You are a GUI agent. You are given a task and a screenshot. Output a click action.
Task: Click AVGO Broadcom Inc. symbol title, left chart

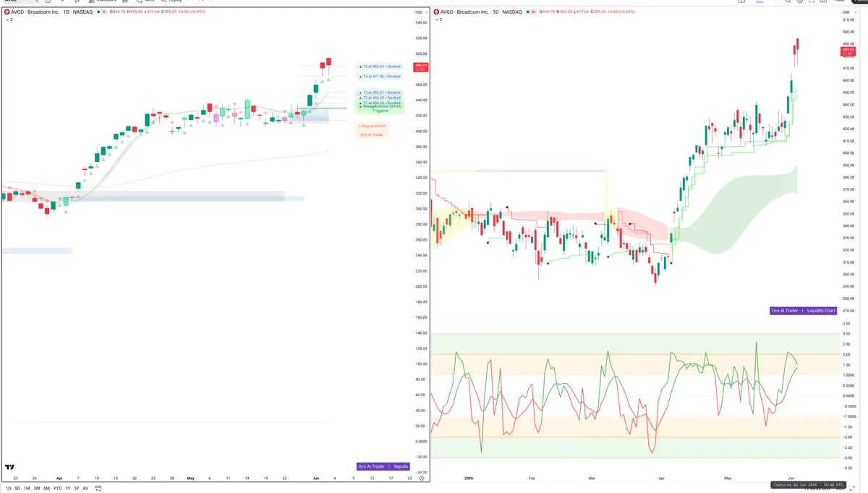tap(52, 12)
